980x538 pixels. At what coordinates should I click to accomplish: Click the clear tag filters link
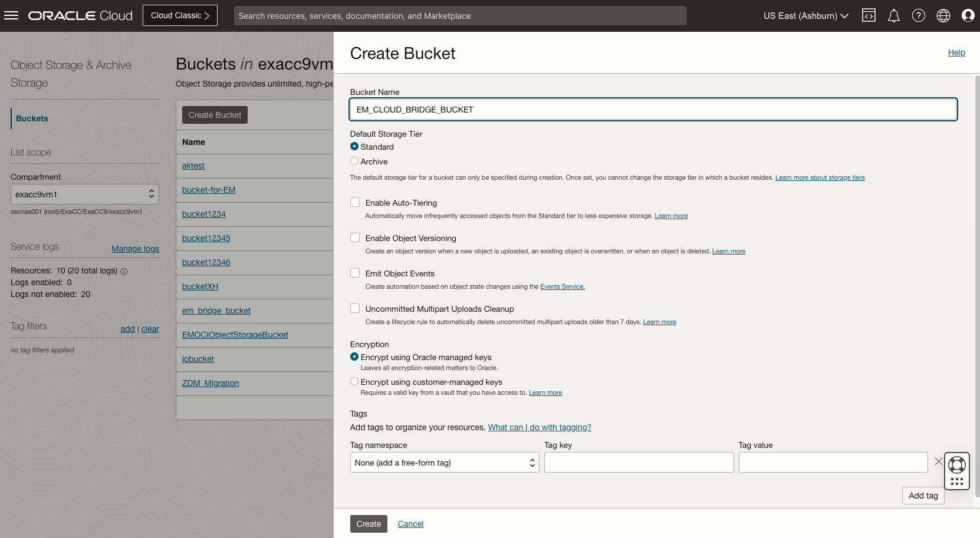tap(150, 329)
